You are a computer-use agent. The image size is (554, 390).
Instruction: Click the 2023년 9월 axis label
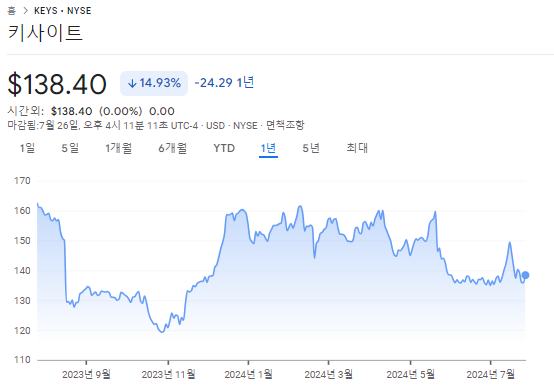[86, 374]
